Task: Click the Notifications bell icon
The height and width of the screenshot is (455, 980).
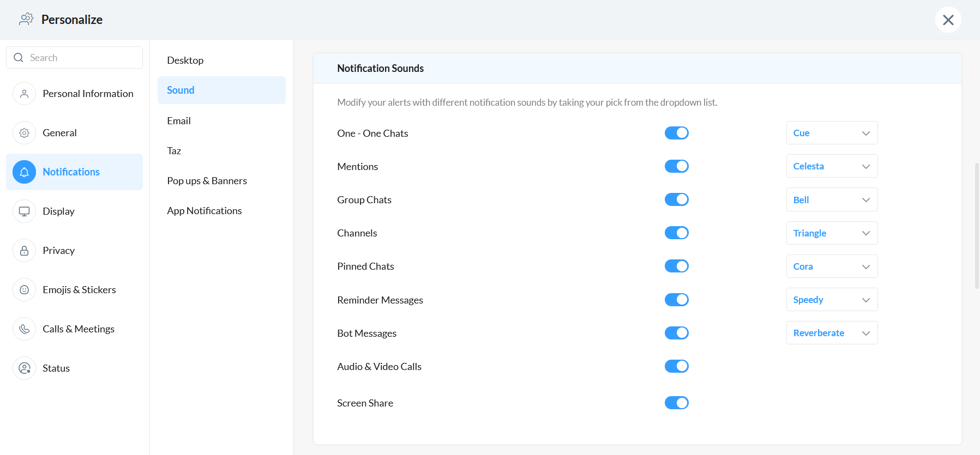Action: pos(24,172)
